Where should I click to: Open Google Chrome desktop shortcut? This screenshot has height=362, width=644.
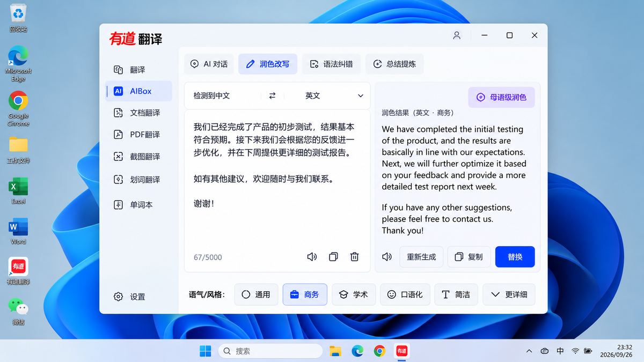click(18, 109)
